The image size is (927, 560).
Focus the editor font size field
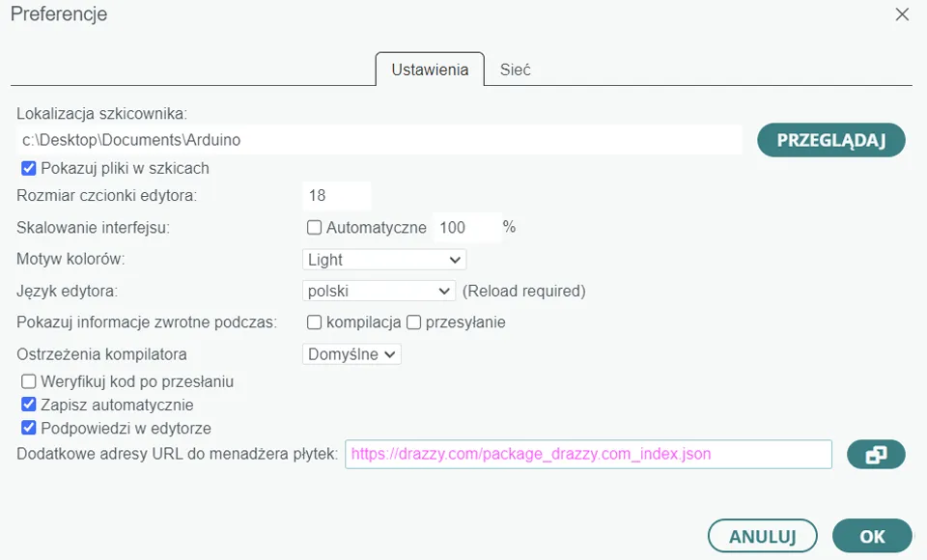coord(336,195)
